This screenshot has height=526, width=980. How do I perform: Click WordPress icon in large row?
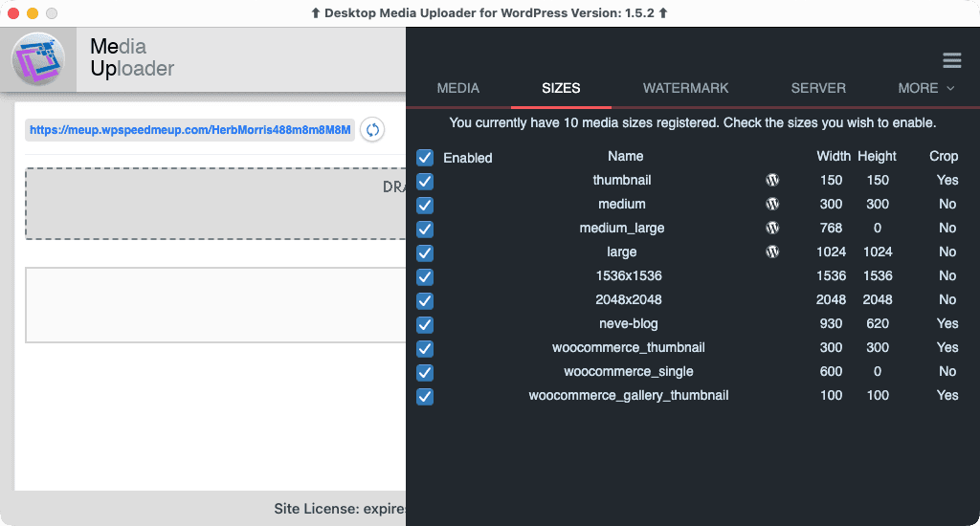coord(772,252)
